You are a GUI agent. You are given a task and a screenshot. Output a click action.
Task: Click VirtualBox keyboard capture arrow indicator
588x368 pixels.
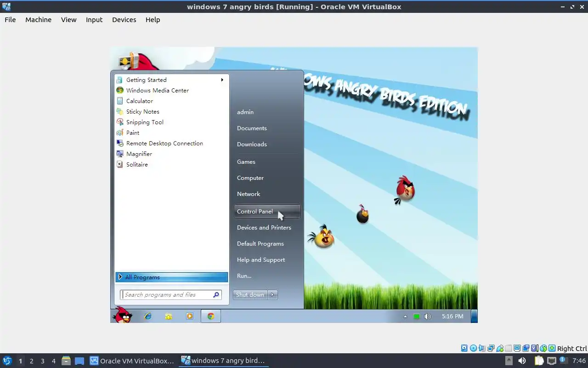click(x=552, y=348)
